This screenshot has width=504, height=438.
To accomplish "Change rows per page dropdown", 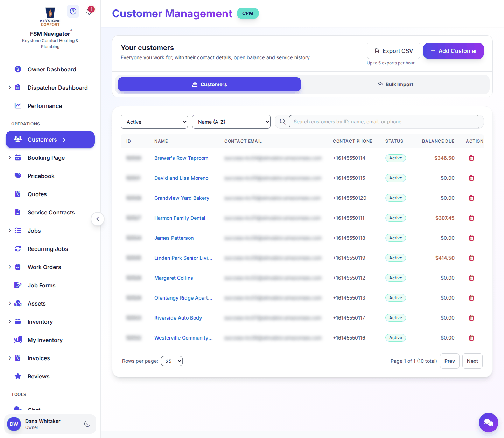I will click(x=172, y=361).
